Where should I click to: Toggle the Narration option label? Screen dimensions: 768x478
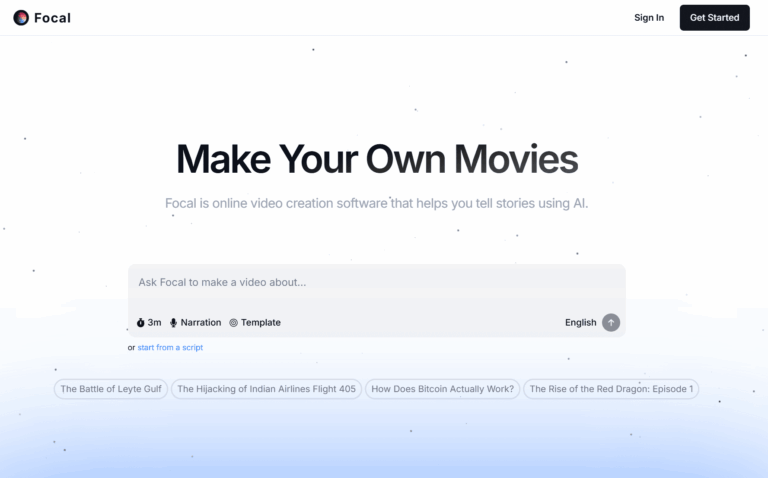[x=201, y=323]
